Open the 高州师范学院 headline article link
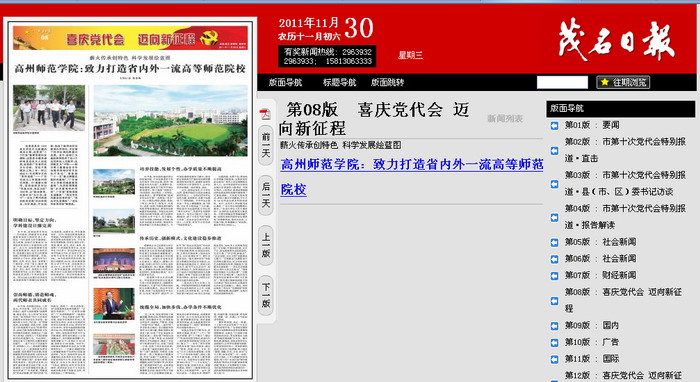Screen dimensions: 700x382 (x=412, y=177)
